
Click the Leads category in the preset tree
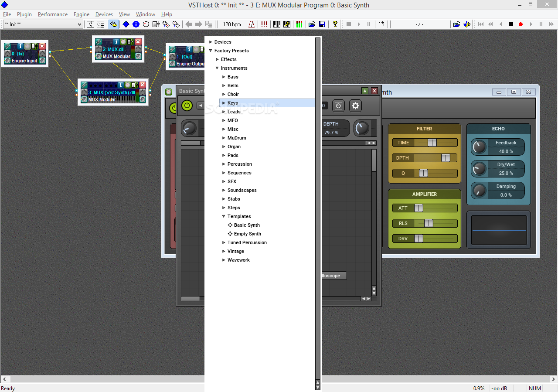pyautogui.click(x=234, y=112)
